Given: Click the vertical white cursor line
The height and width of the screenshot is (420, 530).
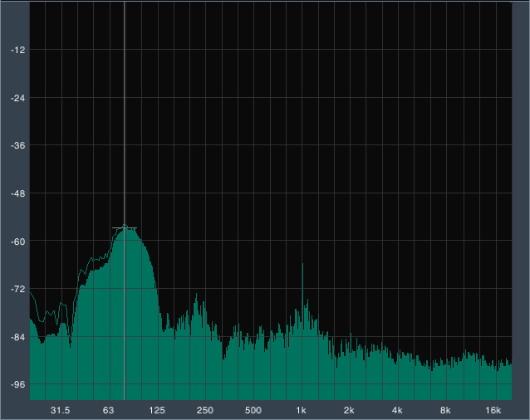Looking at the screenshot, I should pos(125,201).
